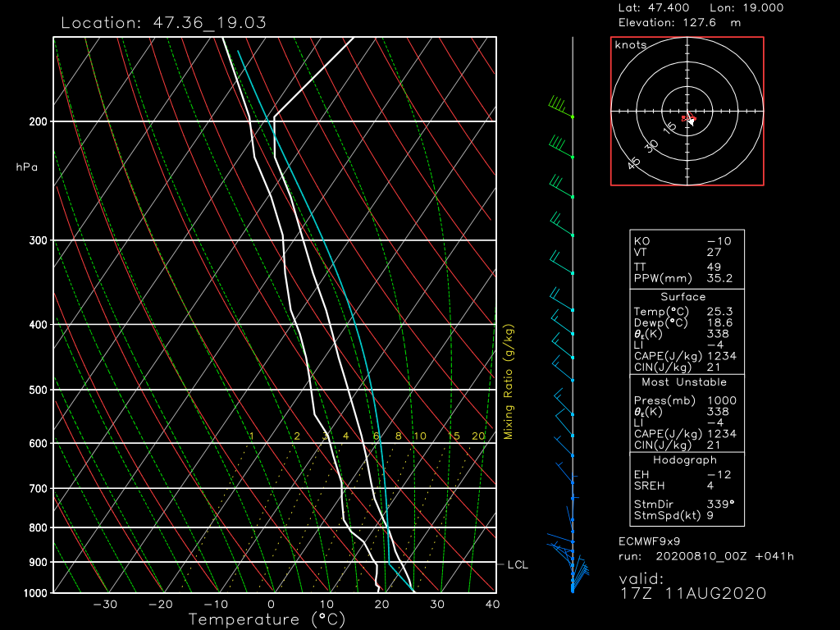Click the 30 knot ring label
The width and height of the screenshot is (840, 630).
click(x=652, y=145)
